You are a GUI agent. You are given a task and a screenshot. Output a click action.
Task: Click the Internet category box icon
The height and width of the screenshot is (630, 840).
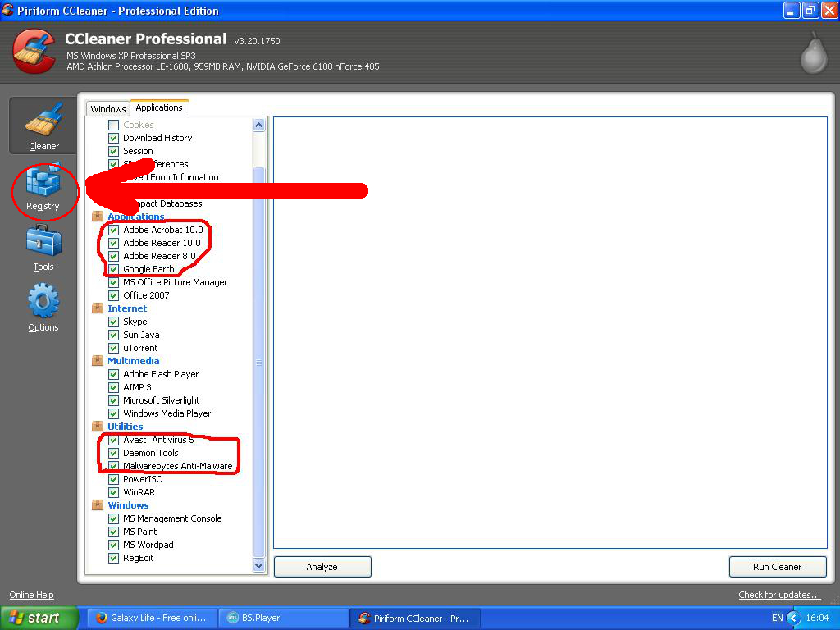click(98, 308)
